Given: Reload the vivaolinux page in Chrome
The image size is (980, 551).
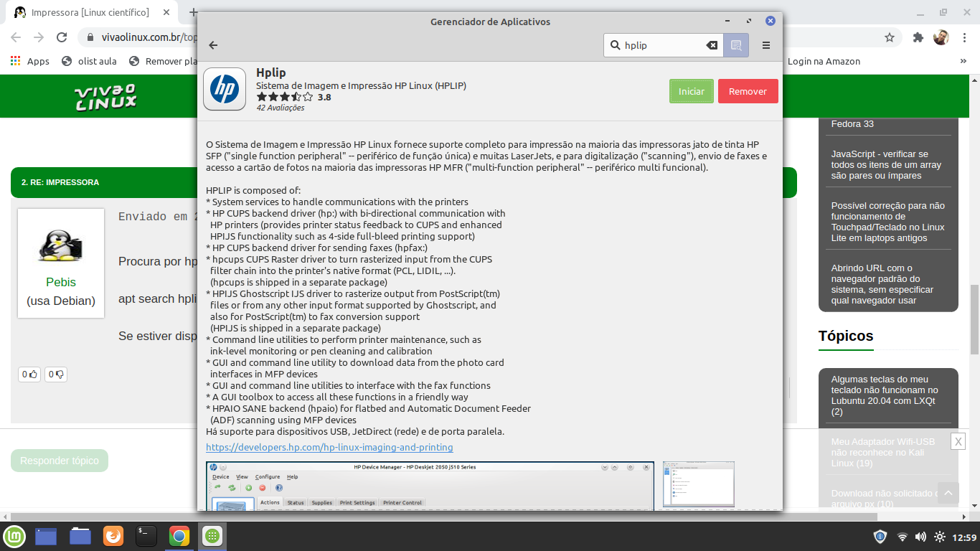Looking at the screenshot, I should click(x=62, y=37).
